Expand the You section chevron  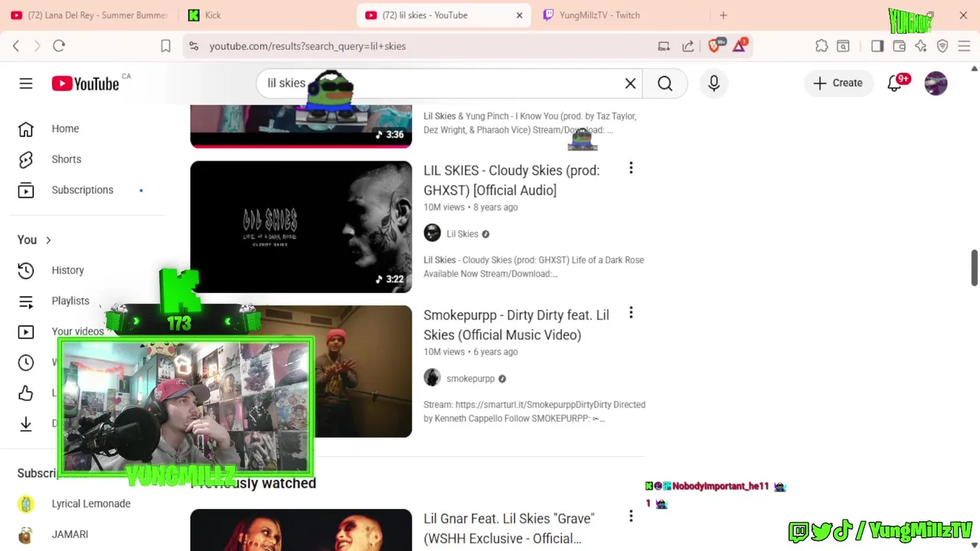[48, 240]
